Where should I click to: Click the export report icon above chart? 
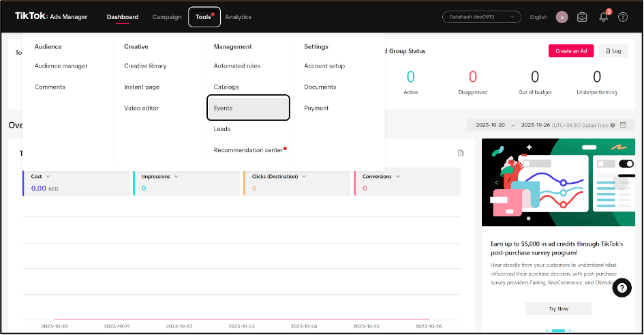point(461,153)
